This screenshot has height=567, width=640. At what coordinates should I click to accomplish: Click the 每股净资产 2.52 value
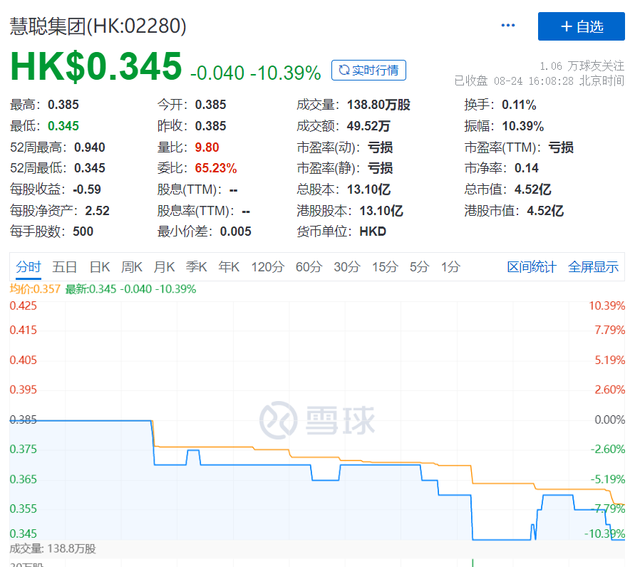[x=97, y=211]
